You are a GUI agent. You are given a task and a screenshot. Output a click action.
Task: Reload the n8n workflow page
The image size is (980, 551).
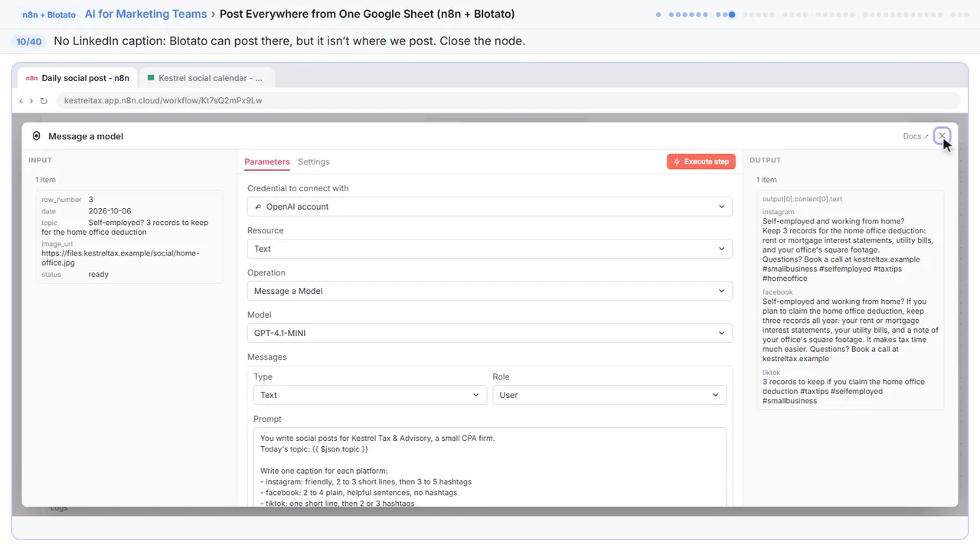pyautogui.click(x=44, y=100)
